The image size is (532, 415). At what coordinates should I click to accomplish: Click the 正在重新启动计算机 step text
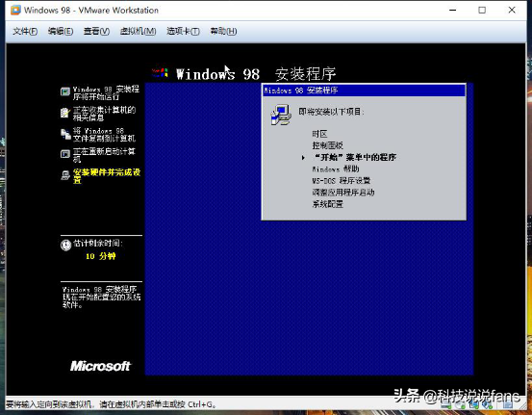(104, 155)
